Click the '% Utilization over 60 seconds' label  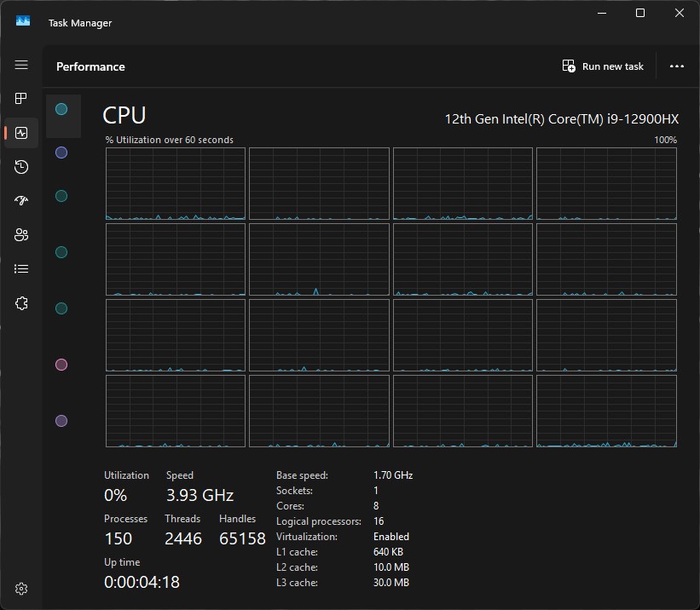tap(169, 140)
